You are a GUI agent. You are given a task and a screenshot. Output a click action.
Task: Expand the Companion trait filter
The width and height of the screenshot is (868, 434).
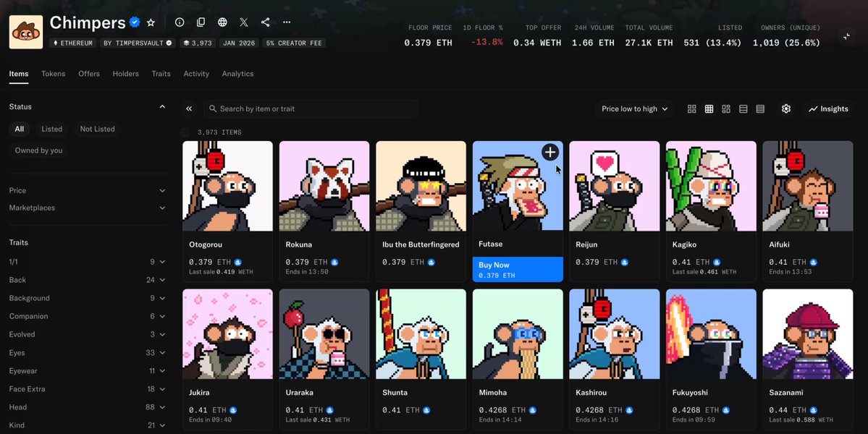tap(88, 316)
